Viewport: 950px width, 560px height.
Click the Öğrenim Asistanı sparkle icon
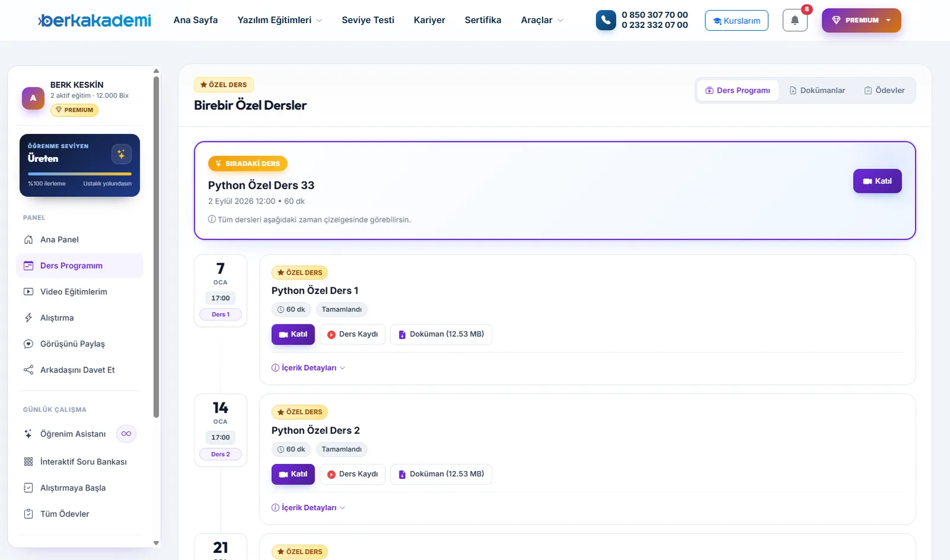click(x=28, y=434)
